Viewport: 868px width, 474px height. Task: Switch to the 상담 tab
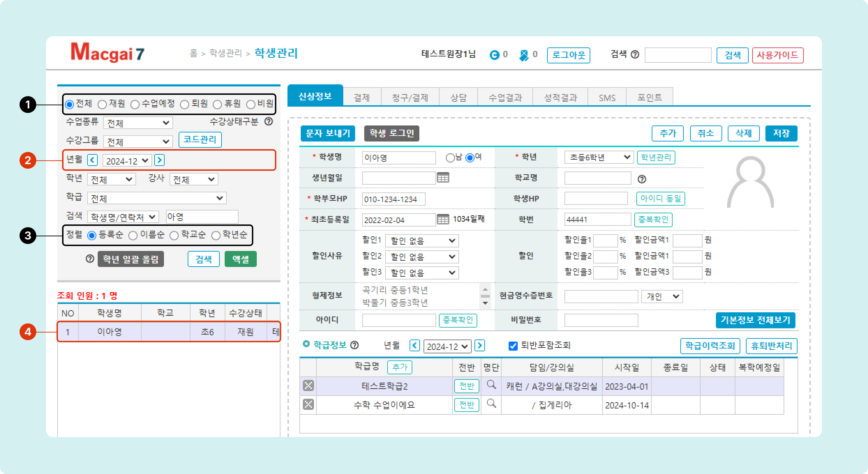point(458,98)
